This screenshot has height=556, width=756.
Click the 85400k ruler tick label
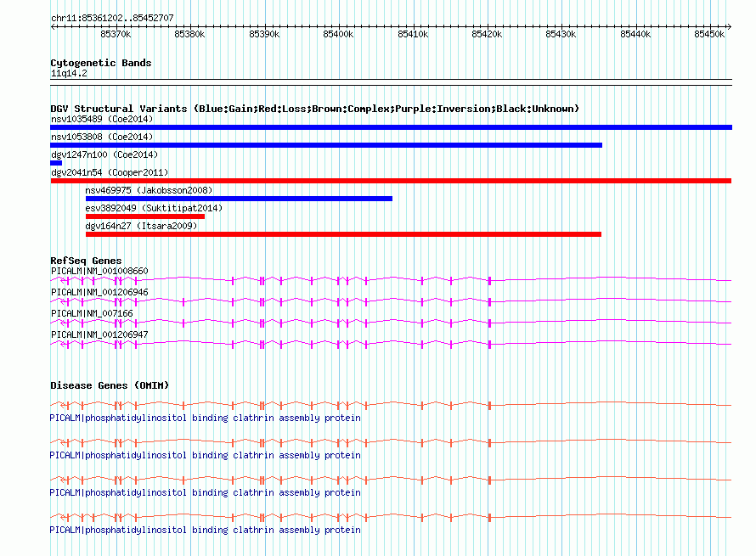pyautogui.click(x=338, y=34)
